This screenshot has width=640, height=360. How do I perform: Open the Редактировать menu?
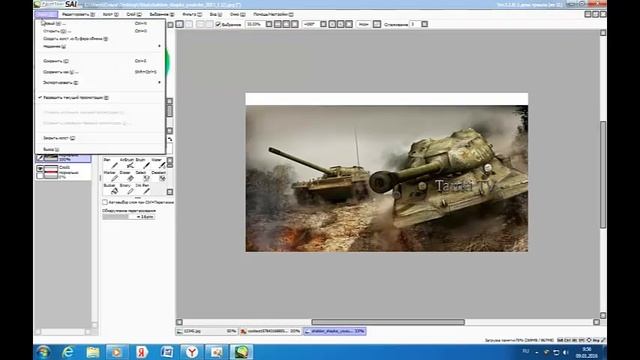[78, 14]
